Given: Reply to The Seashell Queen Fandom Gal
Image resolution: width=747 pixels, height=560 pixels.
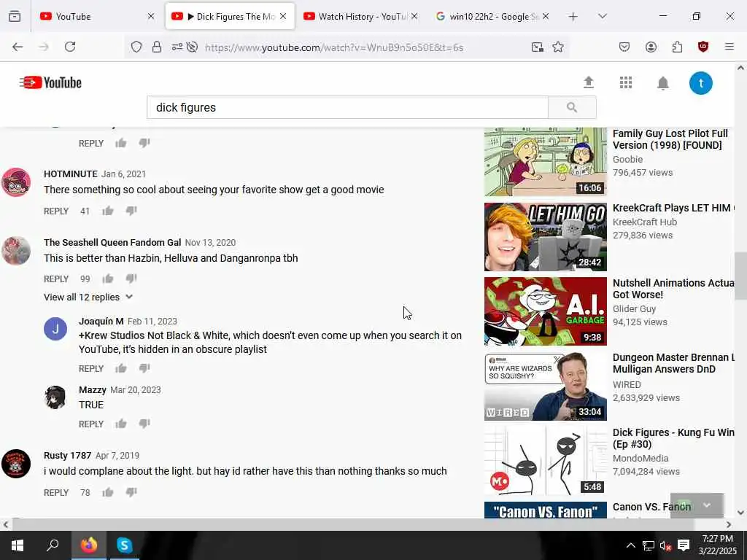Looking at the screenshot, I should coord(56,279).
